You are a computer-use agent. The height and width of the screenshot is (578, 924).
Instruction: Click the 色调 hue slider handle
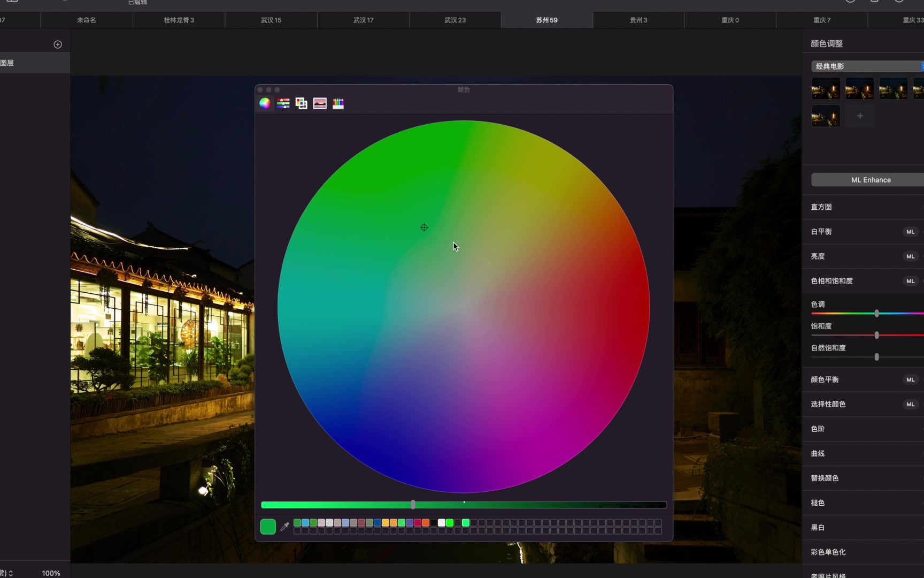(x=876, y=313)
